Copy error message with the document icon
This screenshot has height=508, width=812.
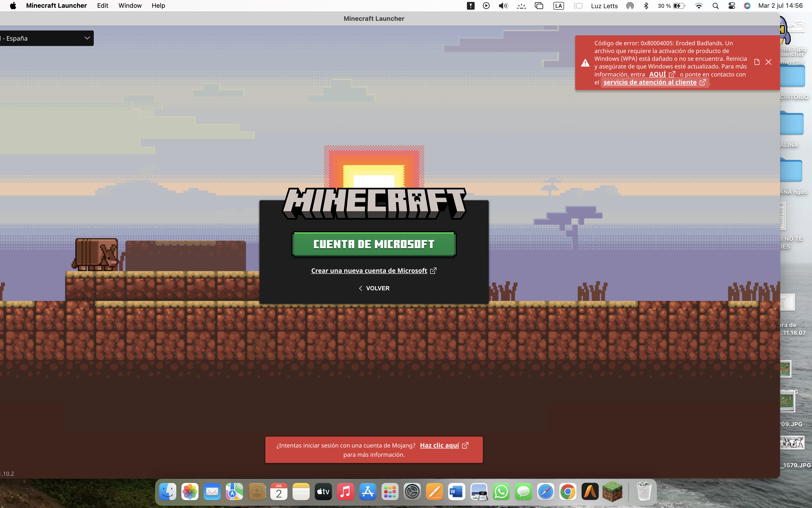(x=757, y=62)
